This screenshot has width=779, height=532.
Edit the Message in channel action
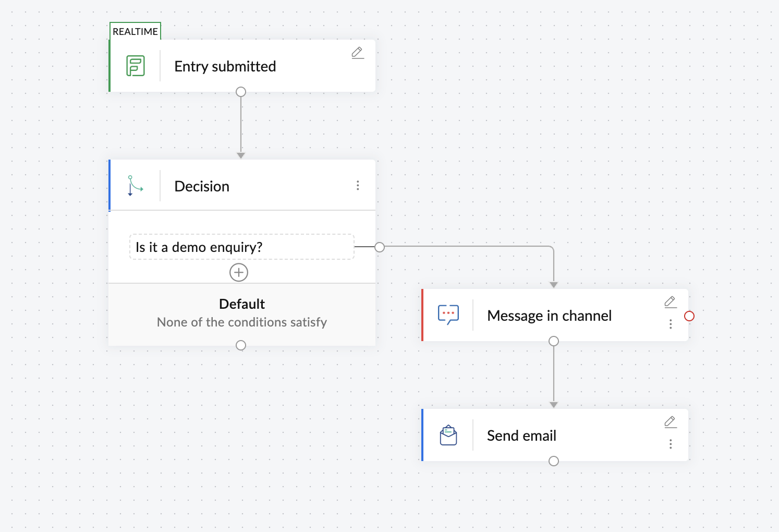tap(671, 302)
